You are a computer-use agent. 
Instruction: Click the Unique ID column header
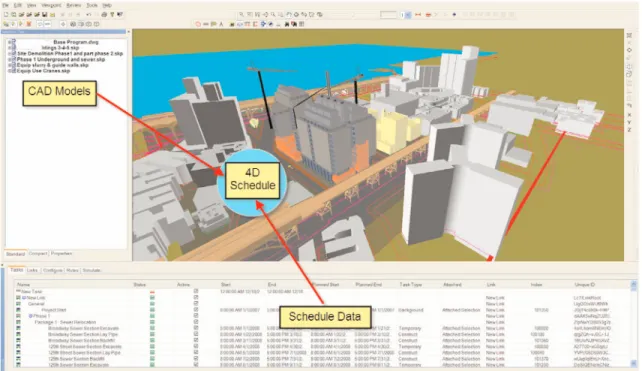click(x=585, y=285)
